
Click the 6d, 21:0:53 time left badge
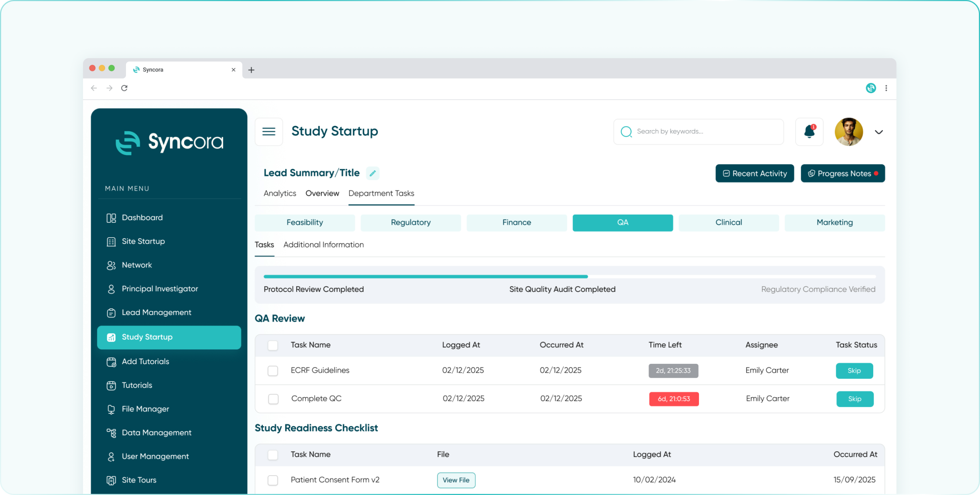tap(674, 399)
